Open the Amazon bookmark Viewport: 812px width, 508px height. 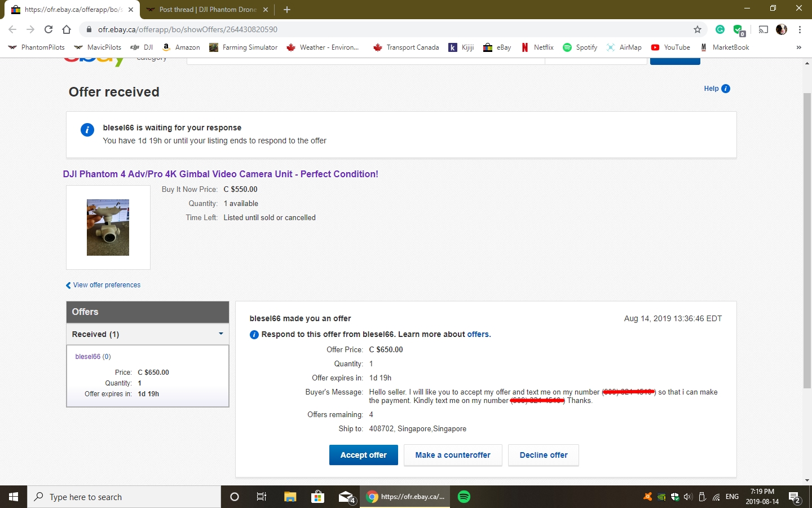181,47
